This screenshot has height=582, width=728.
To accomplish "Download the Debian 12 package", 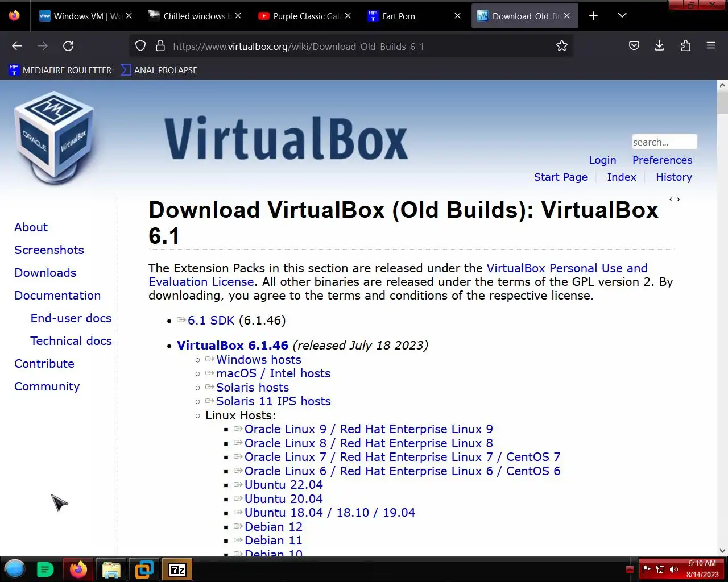I will pos(273,527).
